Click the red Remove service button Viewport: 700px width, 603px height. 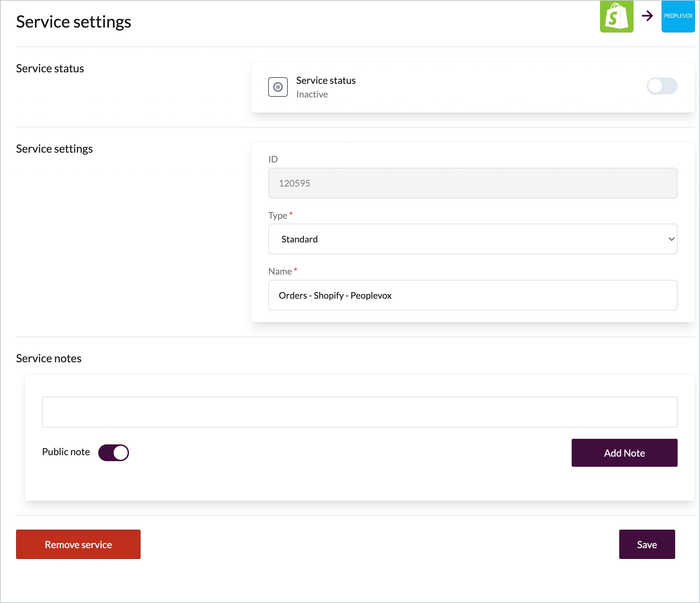click(x=78, y=545)
